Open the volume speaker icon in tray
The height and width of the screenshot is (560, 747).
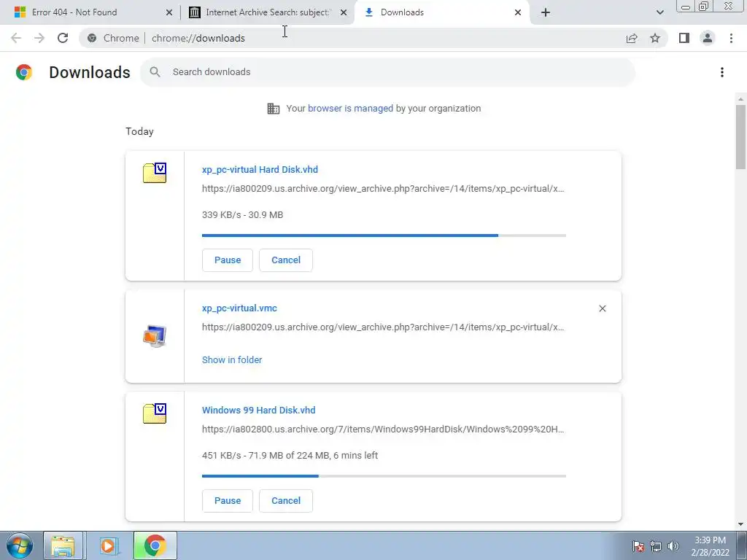pos(673,546)
